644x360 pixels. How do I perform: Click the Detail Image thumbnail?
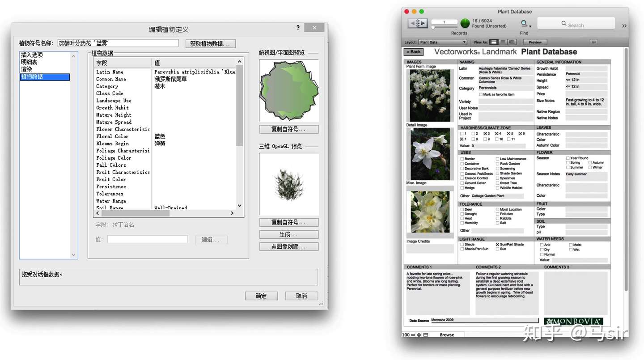point(430,154)
